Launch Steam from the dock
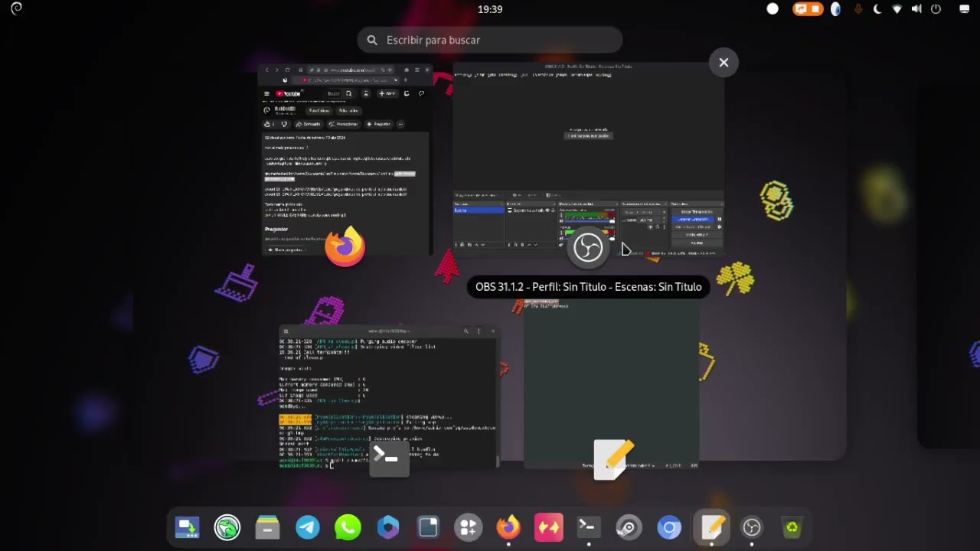The height and width of the screenshot is (551, 980). click(629, 527)
